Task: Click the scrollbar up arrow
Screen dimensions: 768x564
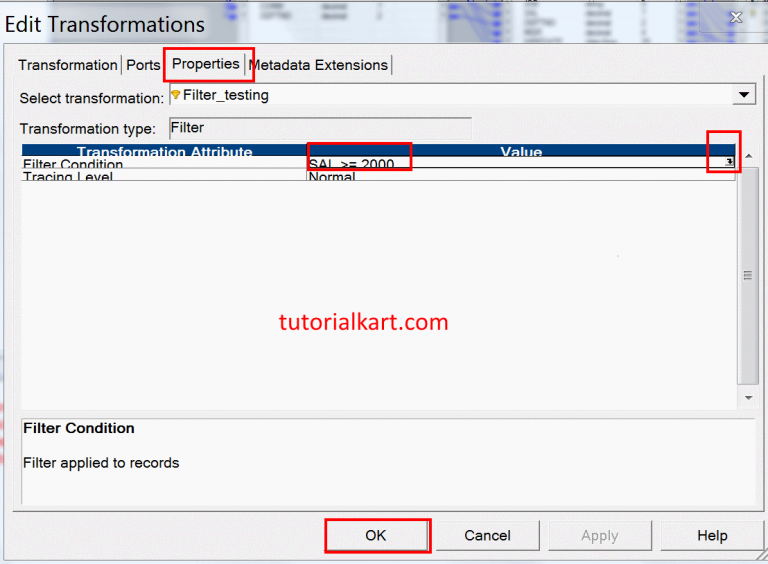Action: 748,156
